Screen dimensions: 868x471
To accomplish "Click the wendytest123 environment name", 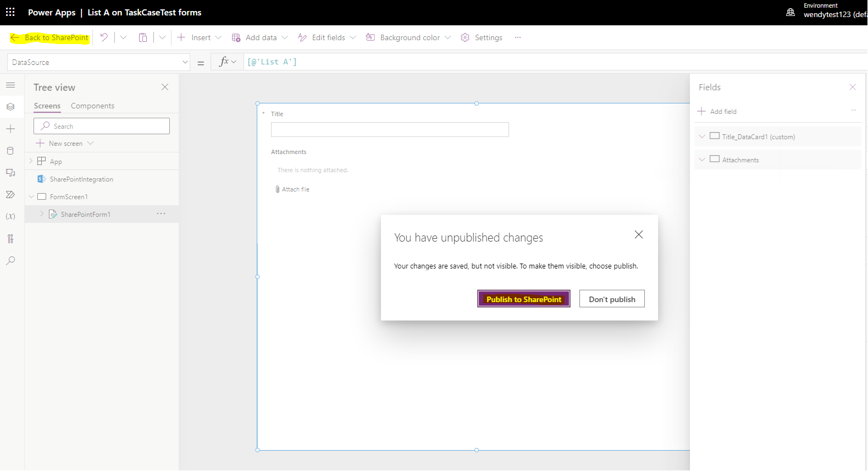I will click(x=836, y=15).
